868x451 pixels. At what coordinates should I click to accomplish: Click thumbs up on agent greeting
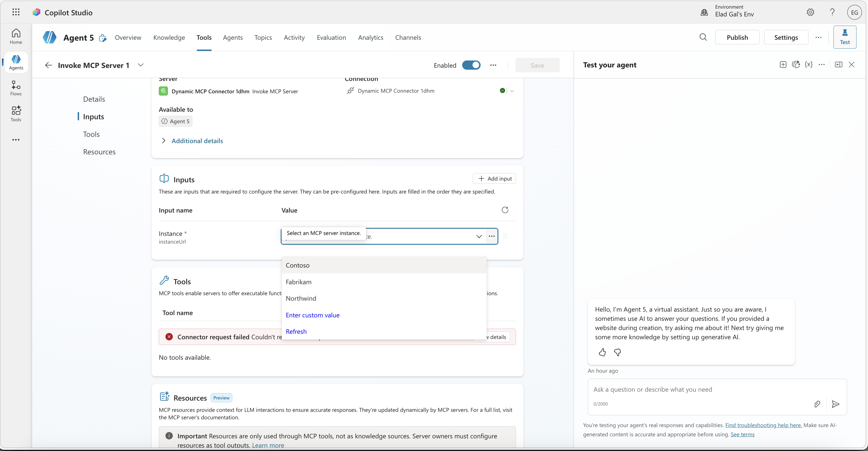[602, 352]
